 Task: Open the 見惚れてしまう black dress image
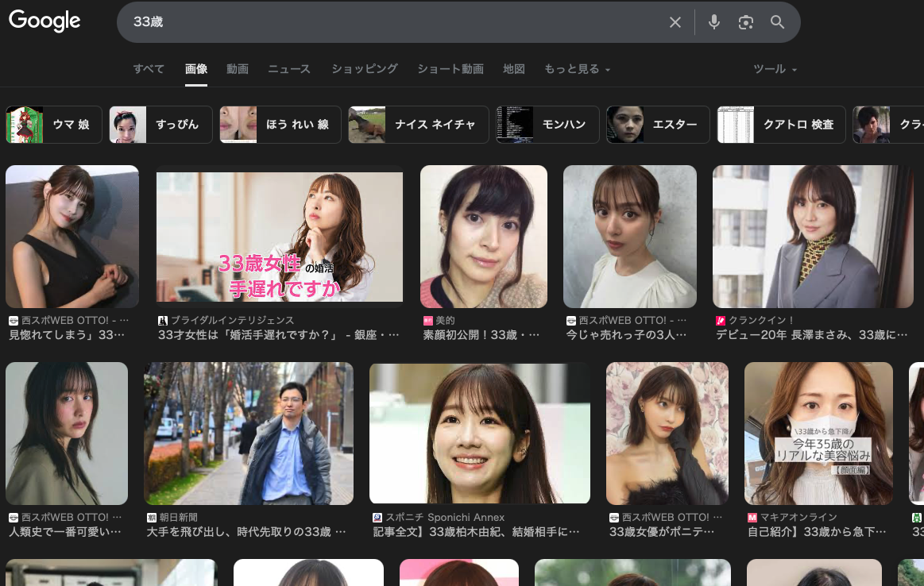click(72, 237)
